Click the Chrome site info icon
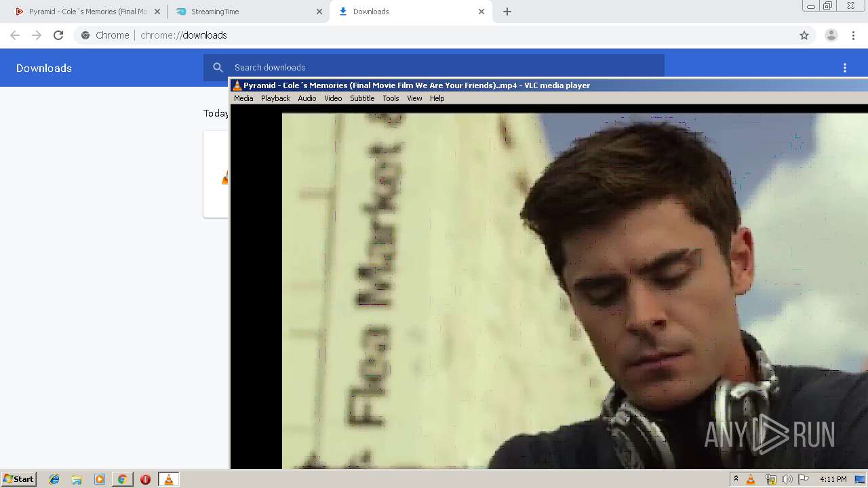 (x=85, y=35)
